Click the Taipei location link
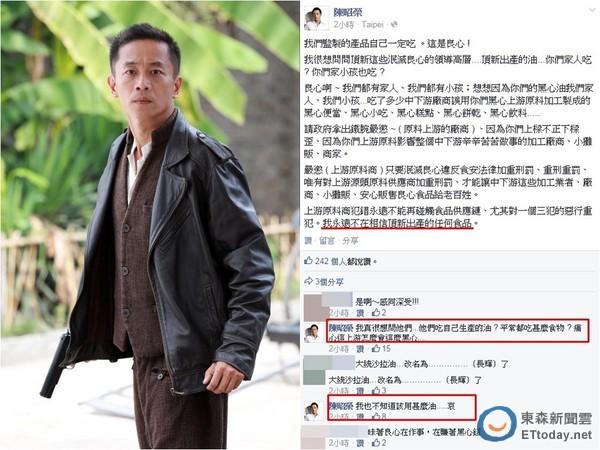 point(372,24)
